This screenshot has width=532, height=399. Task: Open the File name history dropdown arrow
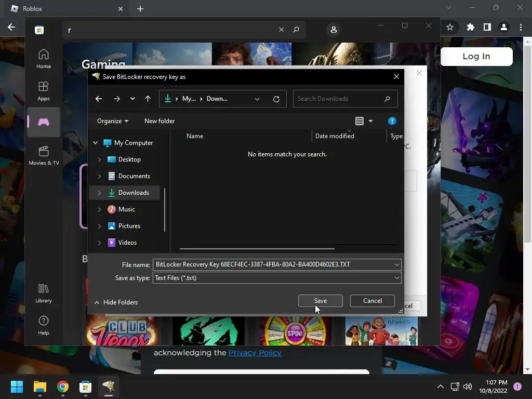click(x=396, y=264)
